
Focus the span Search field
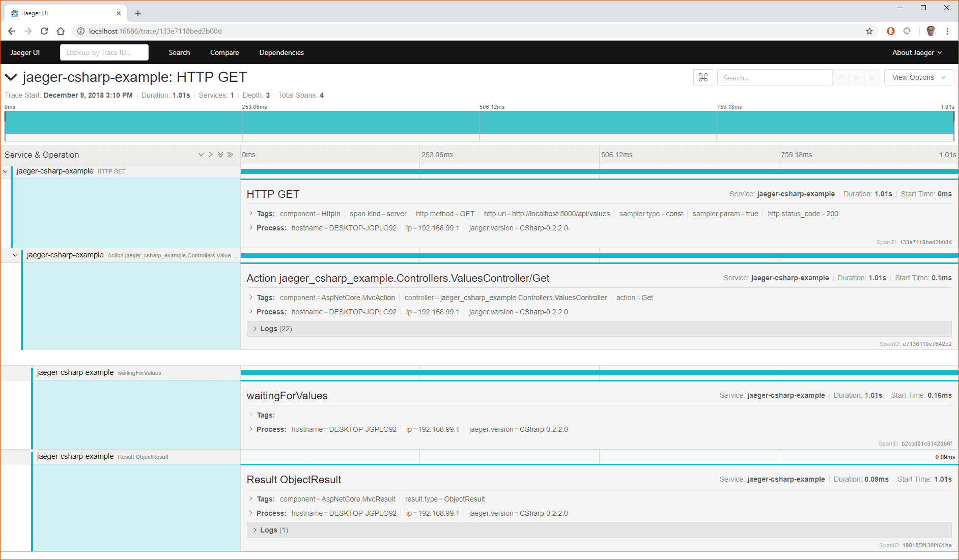click(x=774, y=77)
